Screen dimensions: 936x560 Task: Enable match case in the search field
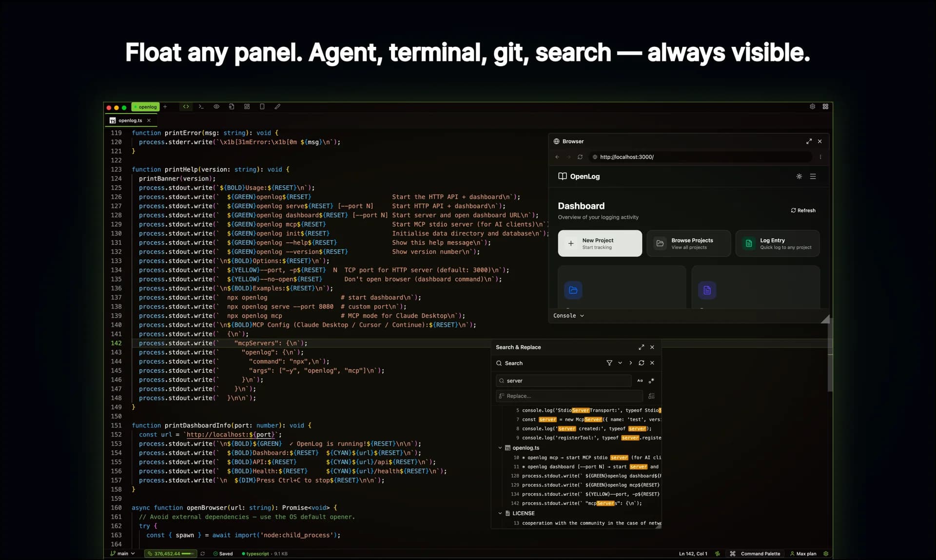640,381
